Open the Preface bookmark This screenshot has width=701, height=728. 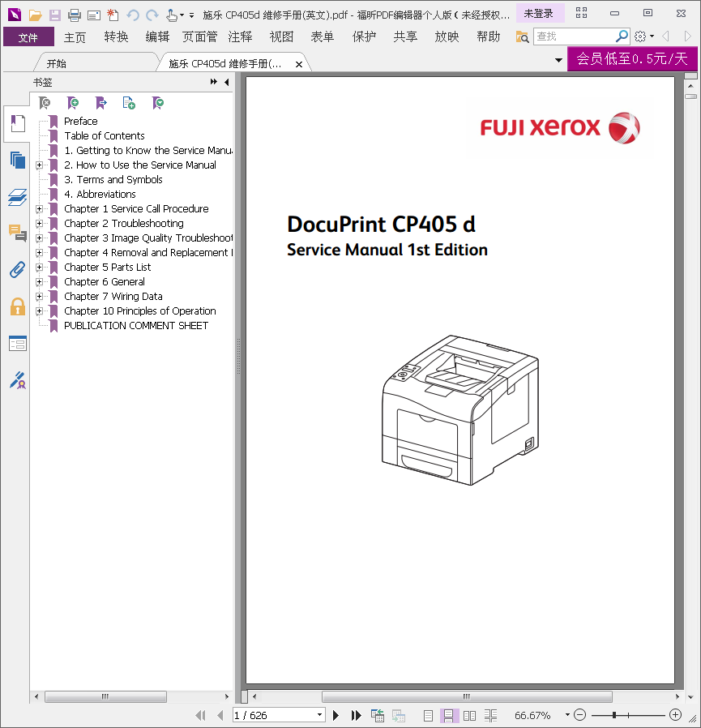(81, 121)
